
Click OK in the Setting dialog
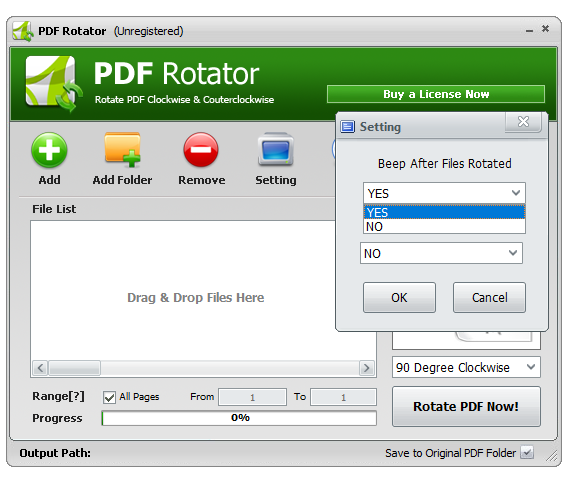coord(399,297)
